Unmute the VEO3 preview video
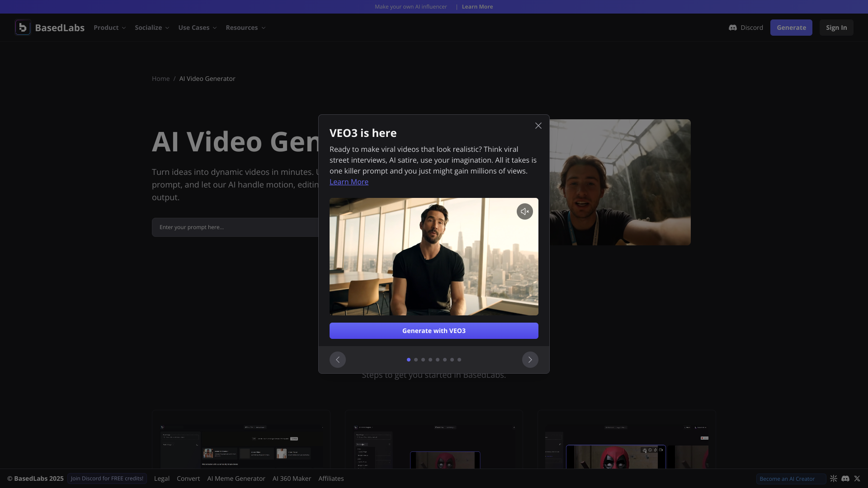This screenshot has width=868, height=488. [x=524, y=211]
